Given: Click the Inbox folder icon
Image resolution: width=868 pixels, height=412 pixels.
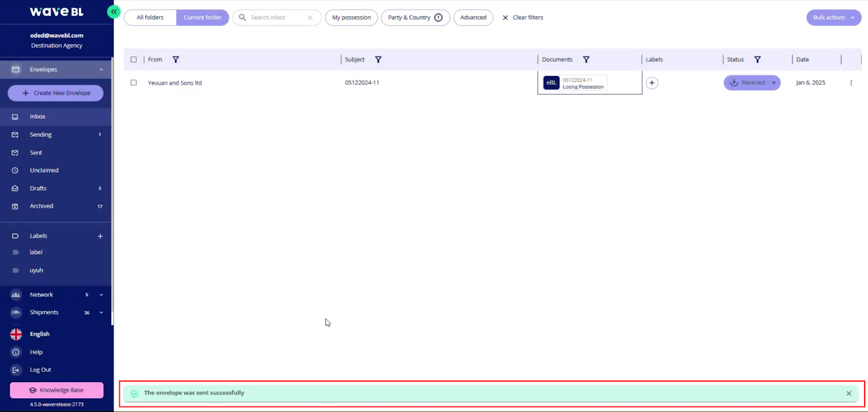Looking at the screenshot, I should 15,117.
